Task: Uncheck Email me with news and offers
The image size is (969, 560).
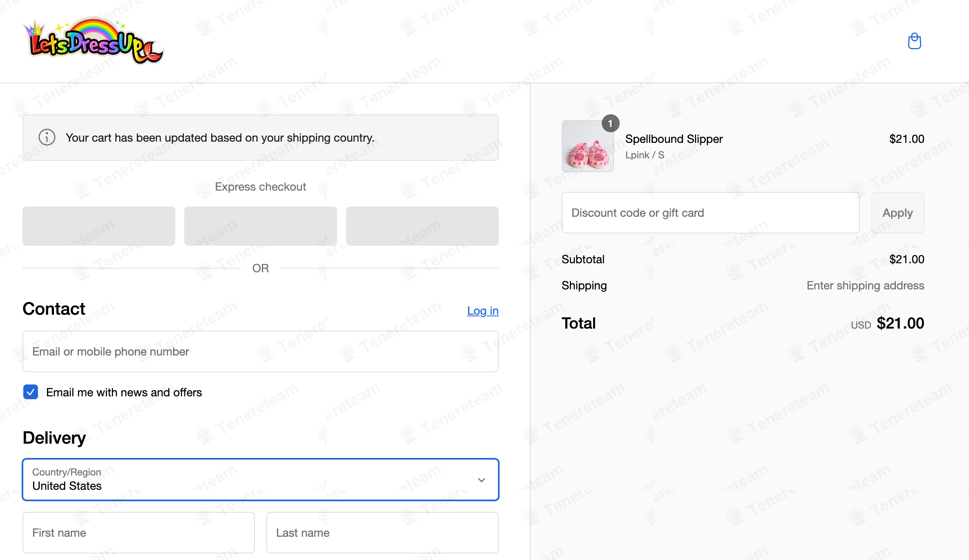Action: click(31, 392)
